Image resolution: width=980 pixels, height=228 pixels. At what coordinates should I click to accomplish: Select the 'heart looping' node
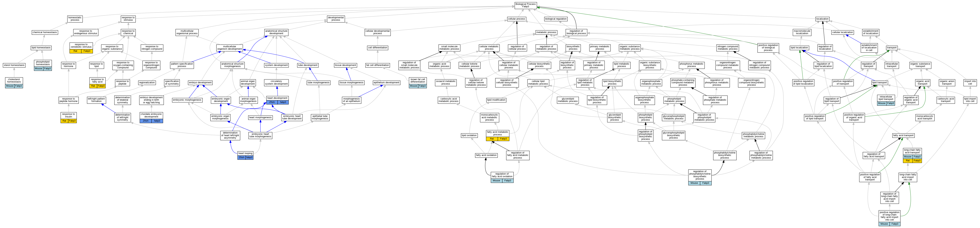pyautogui.click(x=245, y=155)
